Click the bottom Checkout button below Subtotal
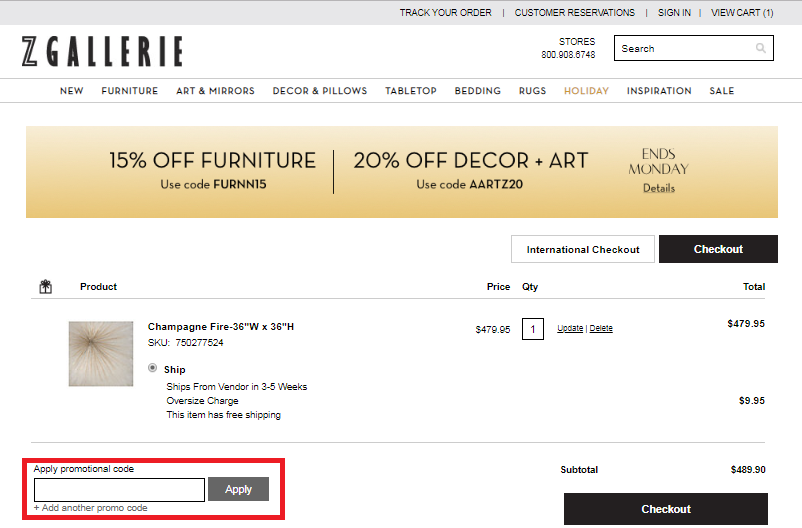 665,509
